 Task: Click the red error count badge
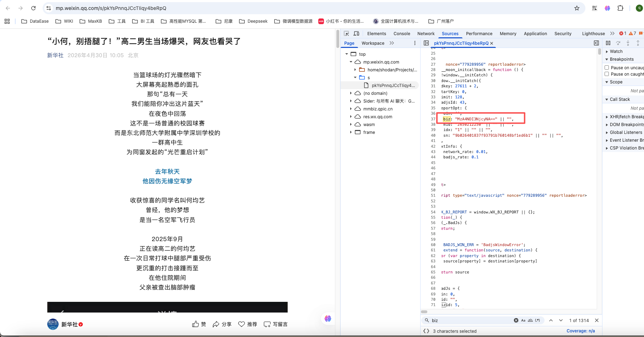[x=623, y=33]
